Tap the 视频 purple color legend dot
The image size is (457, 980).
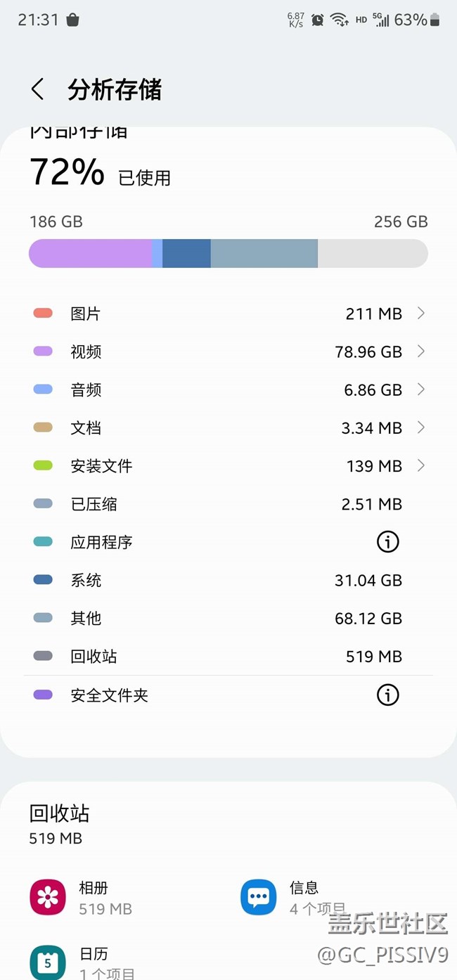[x=43, y=352]
